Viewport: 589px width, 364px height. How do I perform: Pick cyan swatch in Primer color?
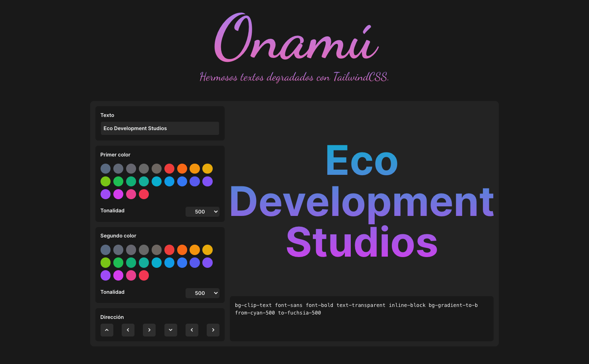tap(156, 181)
